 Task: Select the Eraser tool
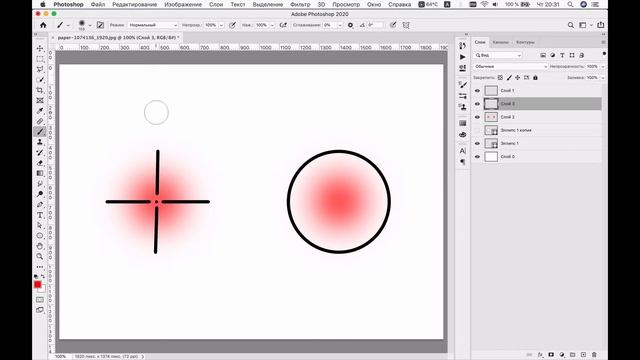pos(40,163)
